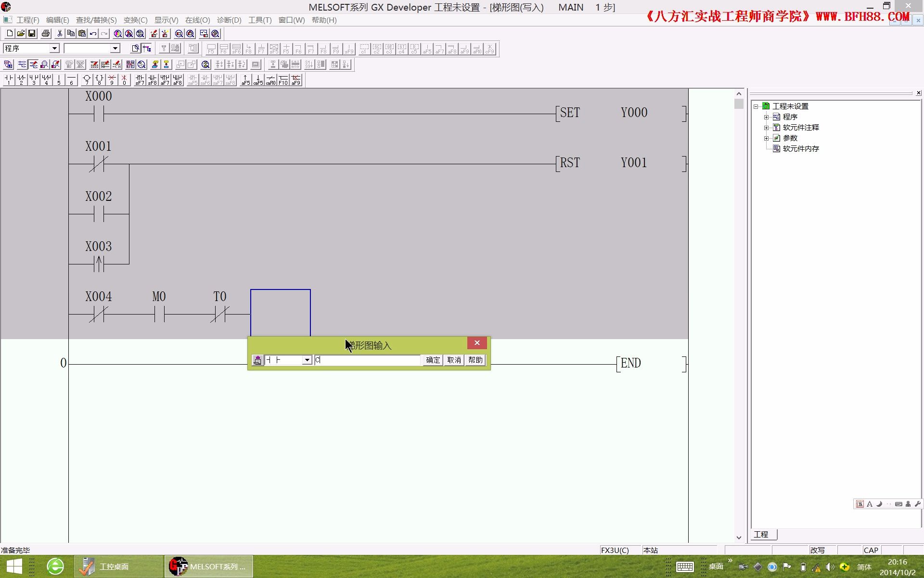Click the delete horizontal line icon (key 9)
The height and width of the screenshot is (578, 924).
click(x=112, y=79)
